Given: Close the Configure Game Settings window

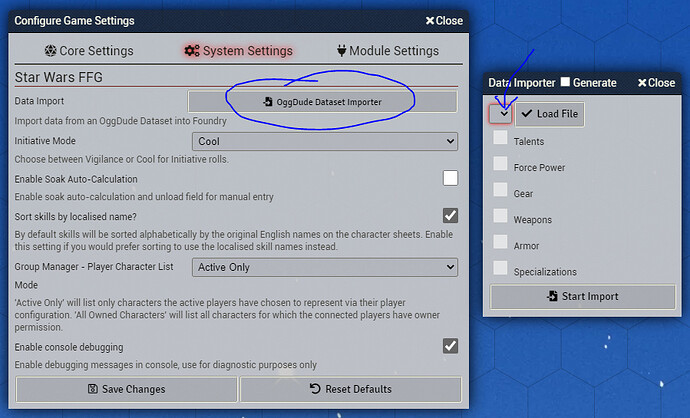Looking at the screenshot, I should point(444,21).
